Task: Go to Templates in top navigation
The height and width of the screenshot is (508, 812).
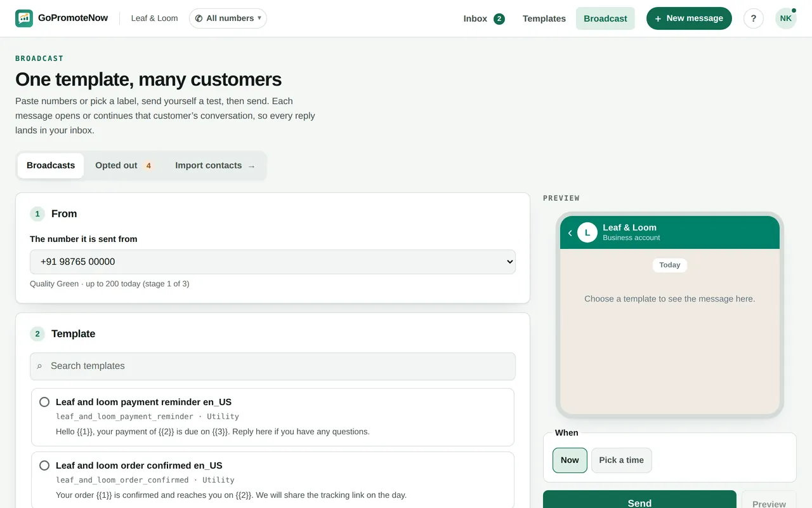Action: click(x=544, y=18)
